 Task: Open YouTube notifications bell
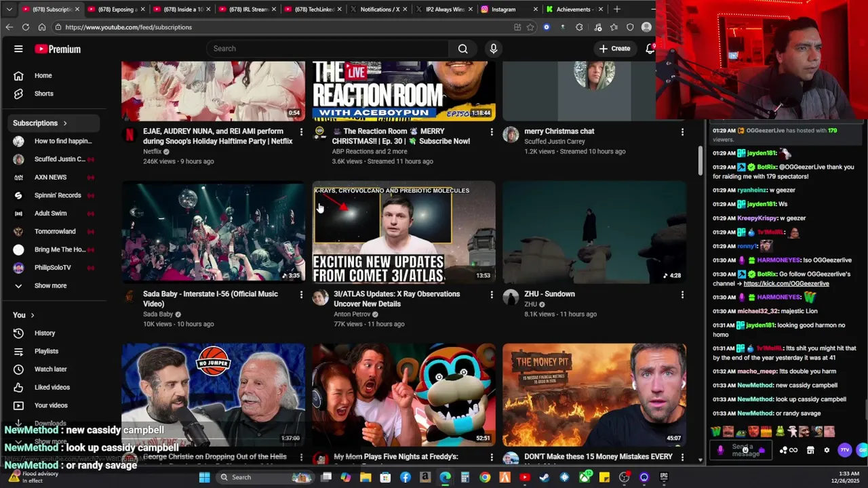point(650,49)
